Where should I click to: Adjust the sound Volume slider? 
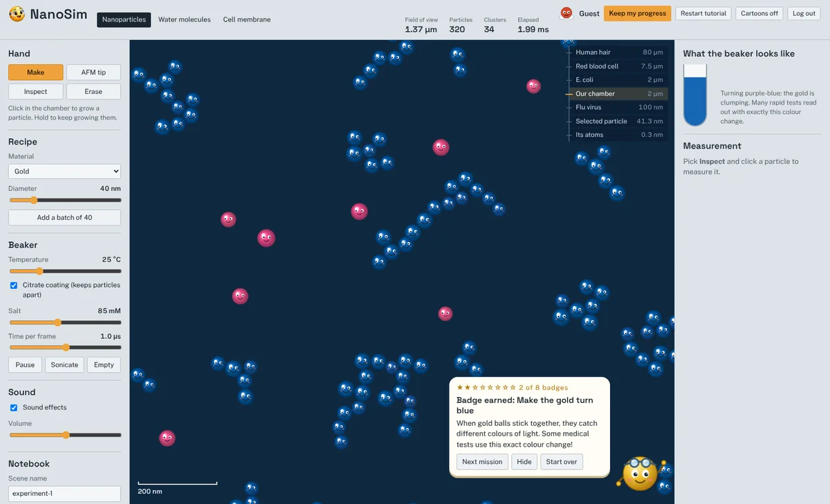coord(64,435)
